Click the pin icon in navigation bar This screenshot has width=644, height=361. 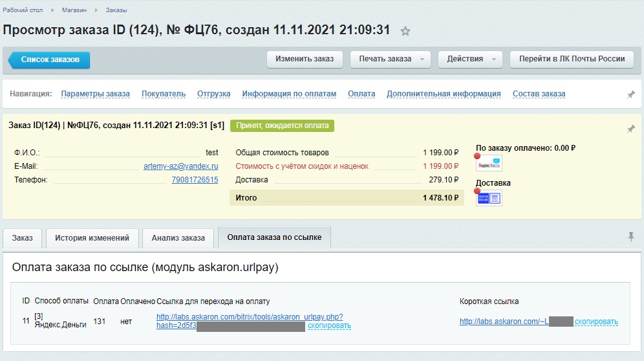[631, 94]
